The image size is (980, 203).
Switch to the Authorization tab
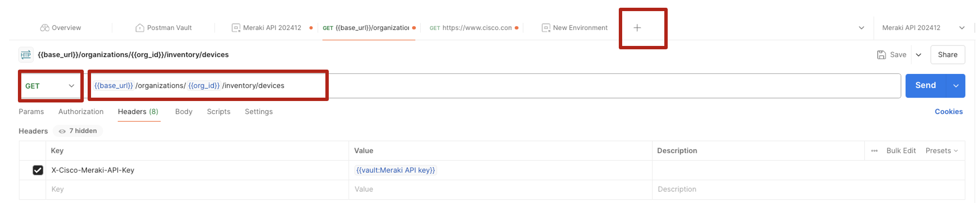click(81, 112)
